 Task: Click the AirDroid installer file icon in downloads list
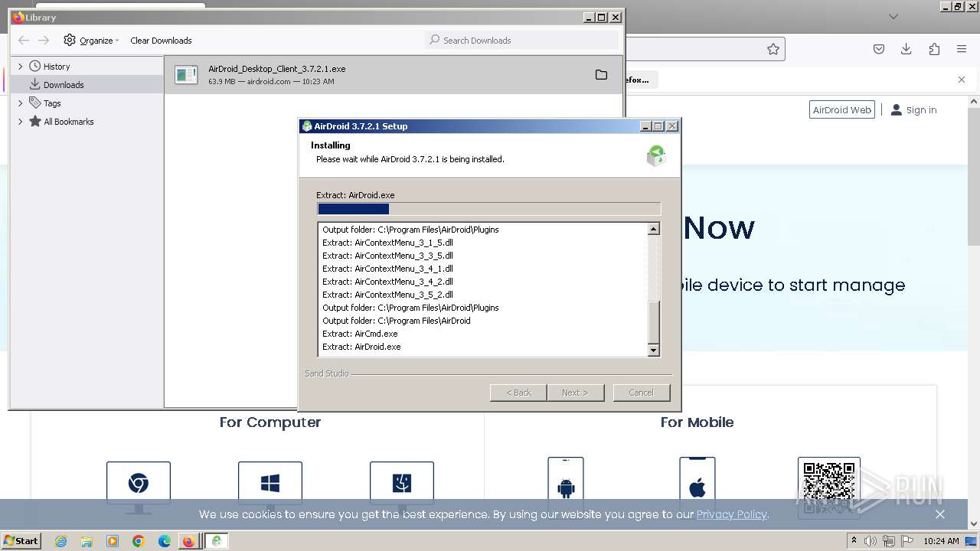[x=186, y=74]
